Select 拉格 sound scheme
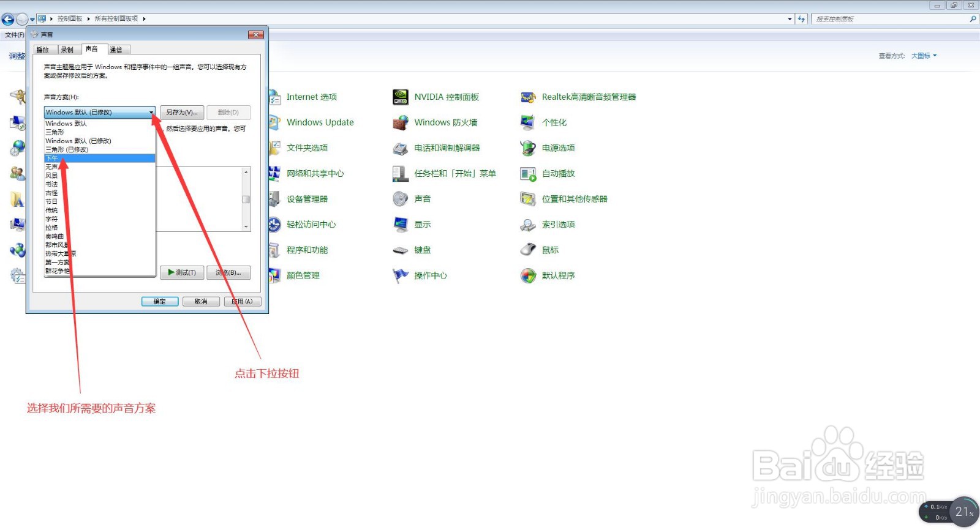 click(x=99, y=228)
